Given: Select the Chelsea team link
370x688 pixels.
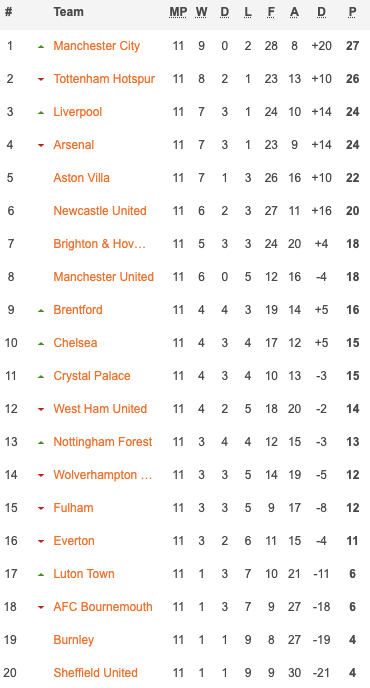Looking at the screenshot, I should point(75,343).
